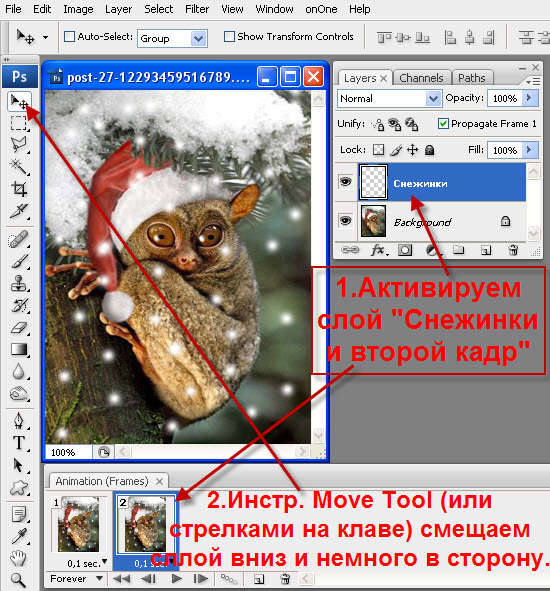Select the Healing Brush tool
The image size is (550, 591).
(19, 240)
